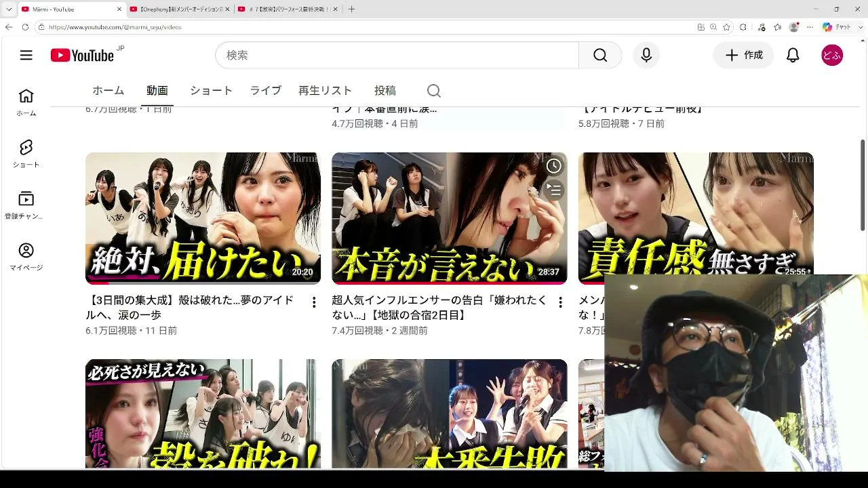The height and width of the screenshot is (488, 868).
Task: Expand the tab list dropdown arrow
Action: coord(9,9)
